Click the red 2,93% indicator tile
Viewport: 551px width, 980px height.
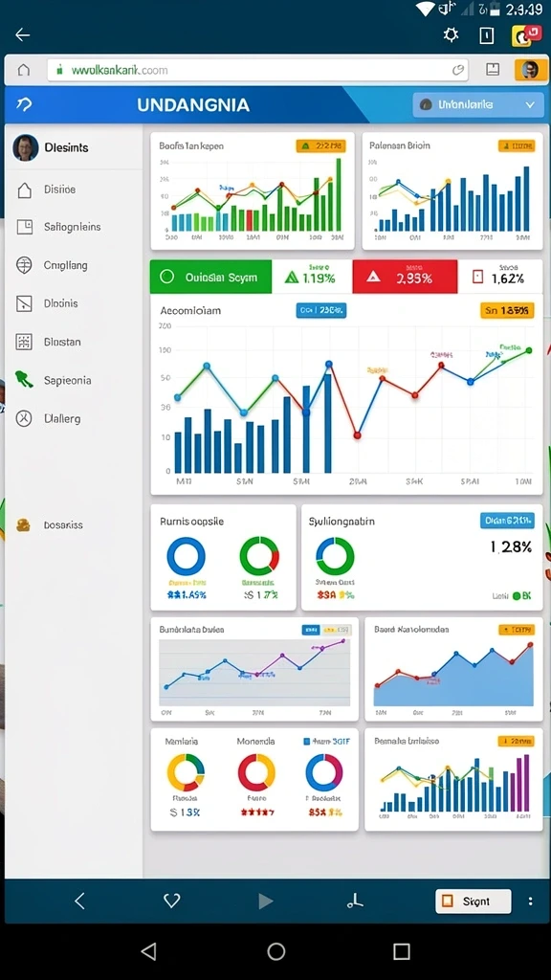click(x=405, y=277)
